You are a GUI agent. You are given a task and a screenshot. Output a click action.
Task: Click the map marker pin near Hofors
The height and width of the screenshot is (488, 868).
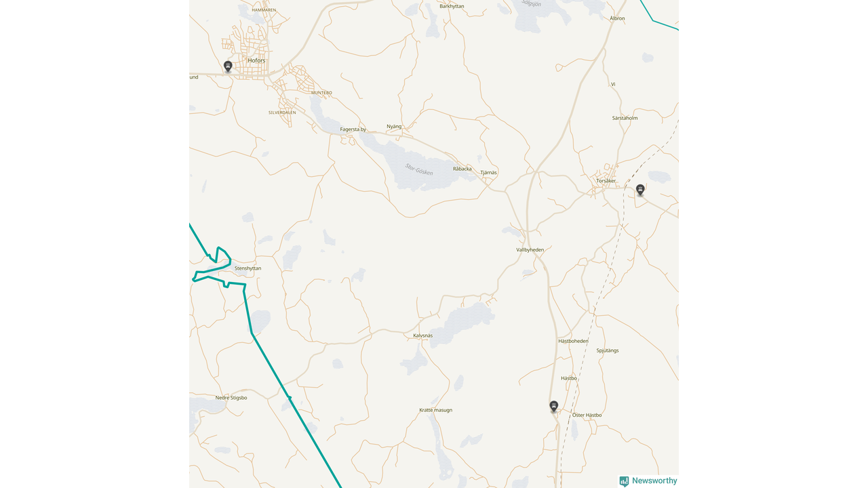pos(228,66)
